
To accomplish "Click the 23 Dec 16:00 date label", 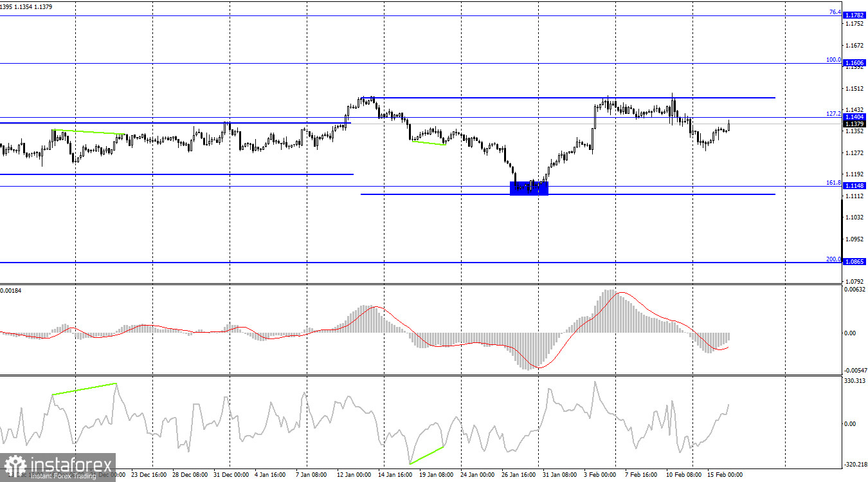I will (149, 476).
